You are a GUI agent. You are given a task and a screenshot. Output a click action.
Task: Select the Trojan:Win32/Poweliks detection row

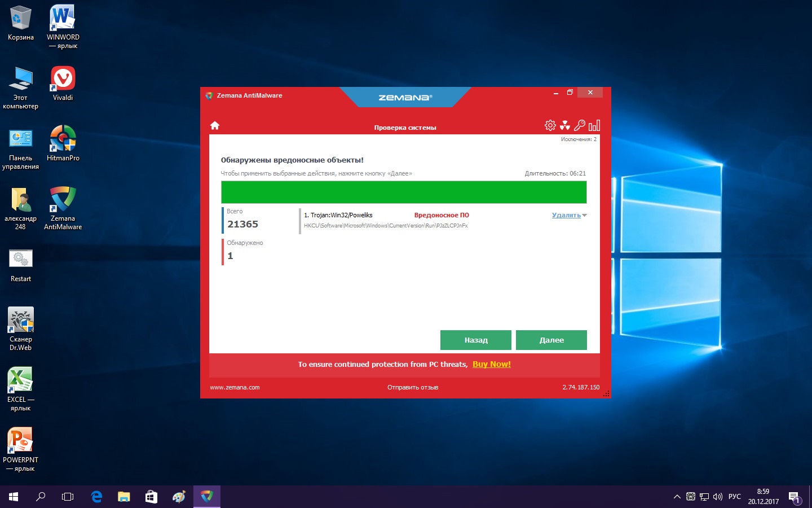pos(443,220)
